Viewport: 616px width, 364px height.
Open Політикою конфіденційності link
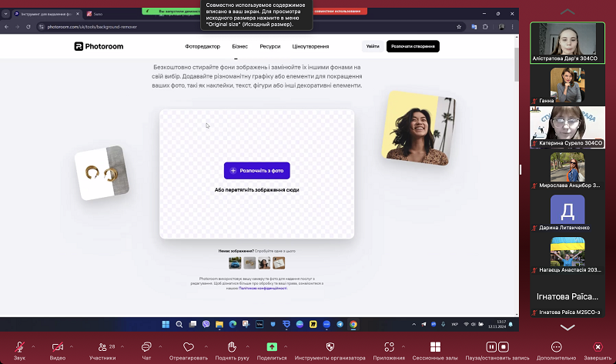(x=263, y=289)
